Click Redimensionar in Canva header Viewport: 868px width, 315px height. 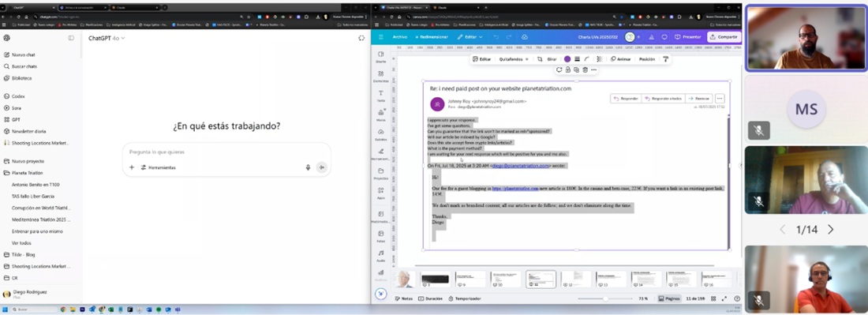point(431,37)
